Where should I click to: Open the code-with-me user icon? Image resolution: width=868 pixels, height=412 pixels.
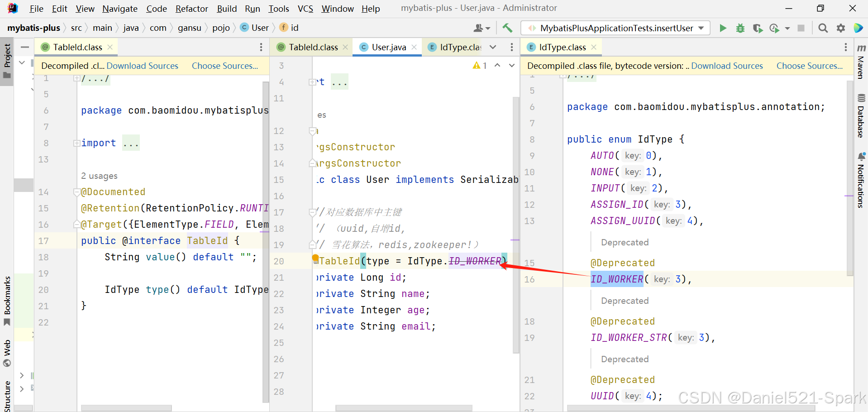482,28
